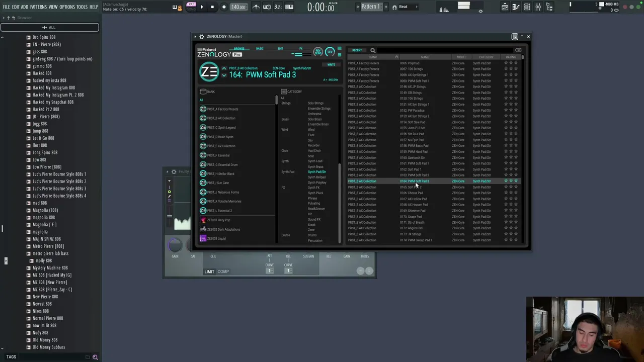Click the 140.000 tempo field

(x=238, y=7)
